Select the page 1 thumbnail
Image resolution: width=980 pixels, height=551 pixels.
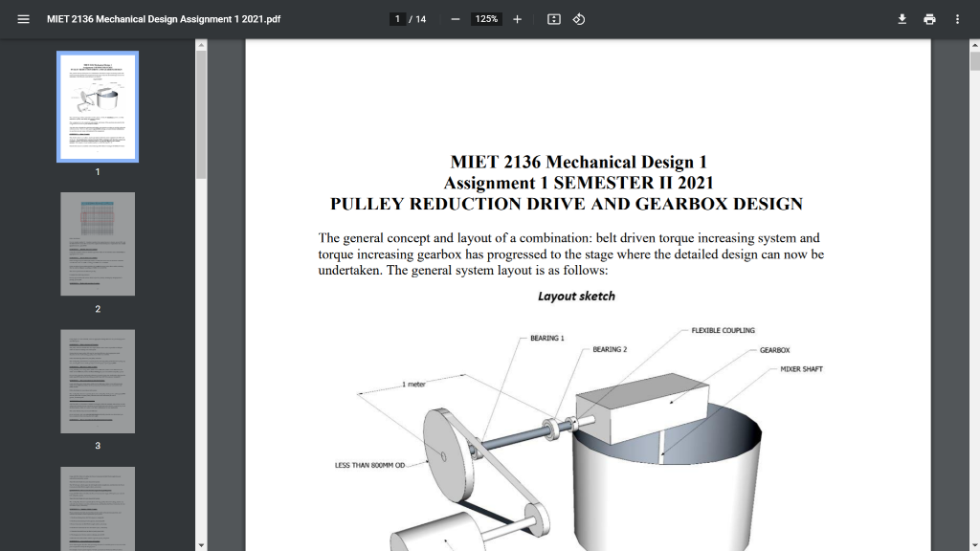pos(97,105)
